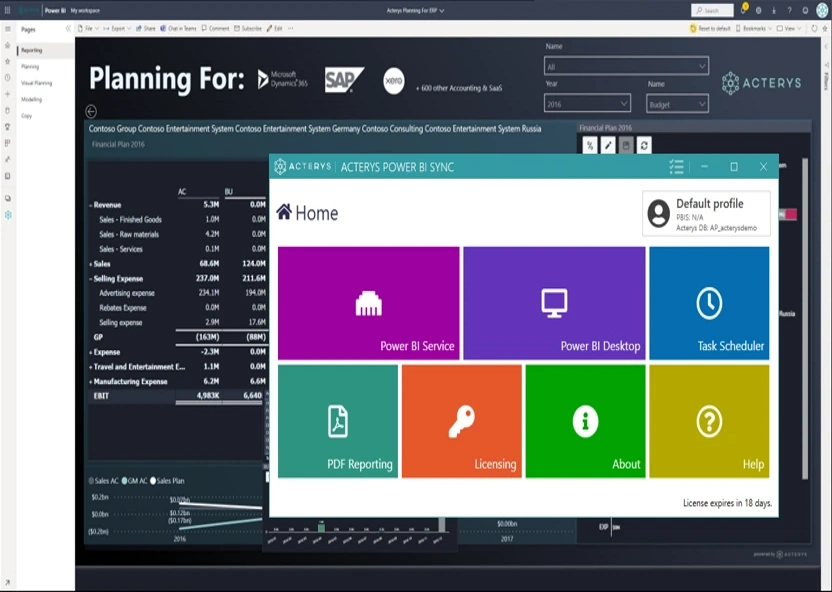Collapse the Pages pane
The width and height of the screenshot is (832, 592).
tap(68, 29)
